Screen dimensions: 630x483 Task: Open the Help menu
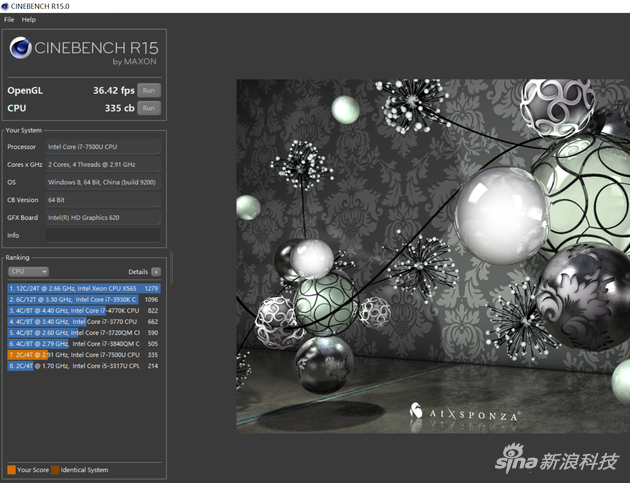click(x=29, y=19)
